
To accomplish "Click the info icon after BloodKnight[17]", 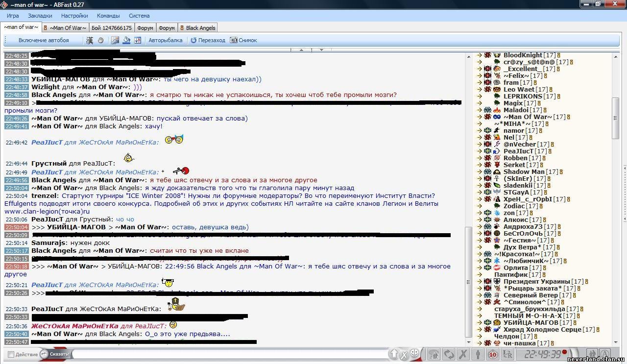I will click(559, 55).
